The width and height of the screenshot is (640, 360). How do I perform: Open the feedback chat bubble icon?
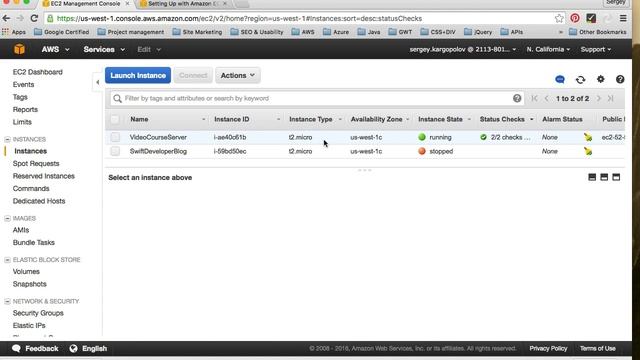[560, 79]
